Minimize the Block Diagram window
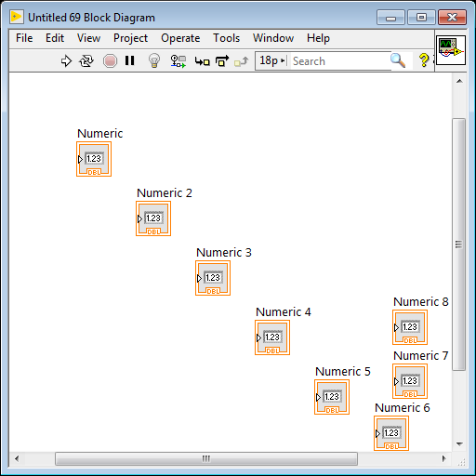 (390, 18)
